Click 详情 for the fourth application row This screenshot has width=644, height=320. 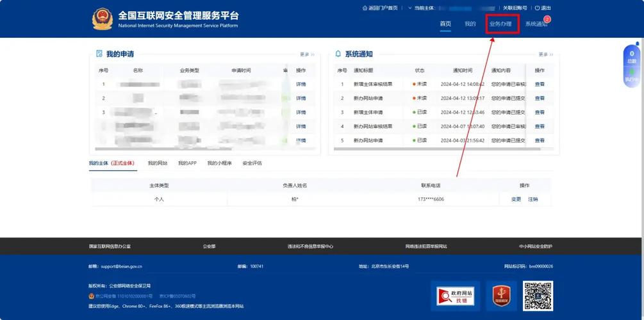click(301, 126)
